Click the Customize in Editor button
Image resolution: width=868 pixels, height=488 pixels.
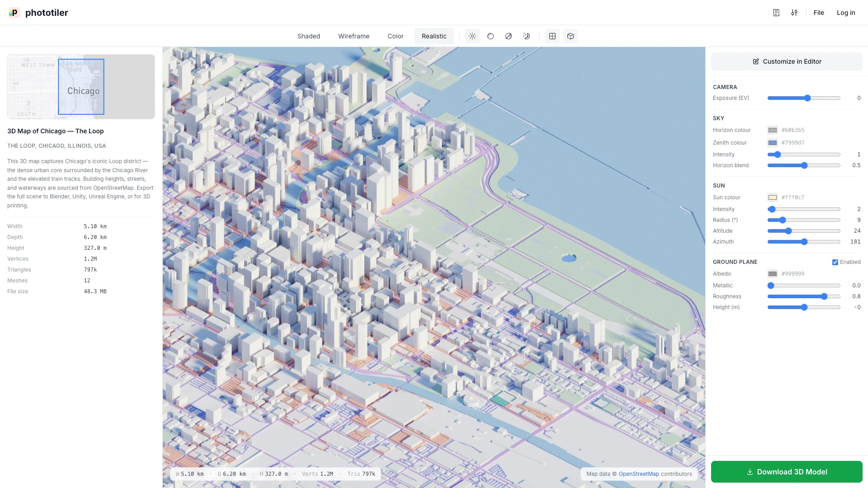pos(787,61)
